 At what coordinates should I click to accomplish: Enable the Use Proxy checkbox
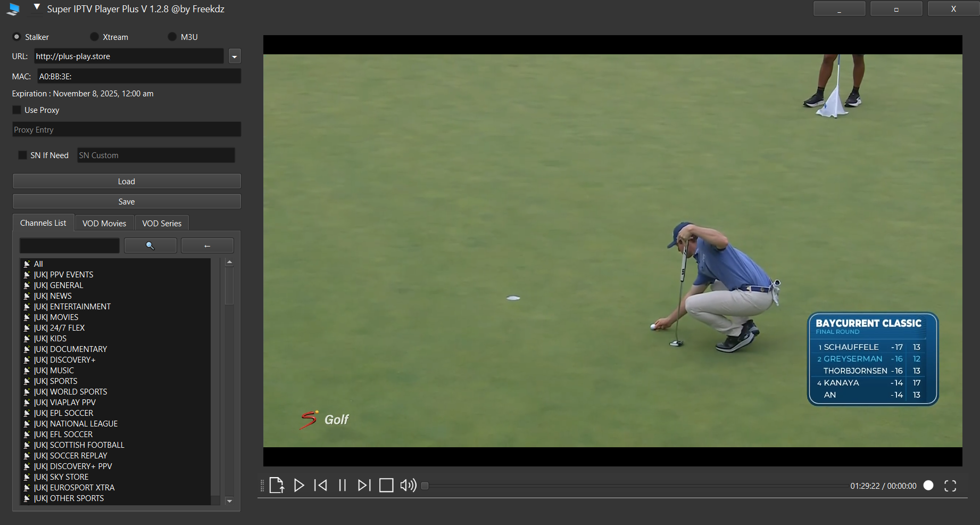click(17, 110)
